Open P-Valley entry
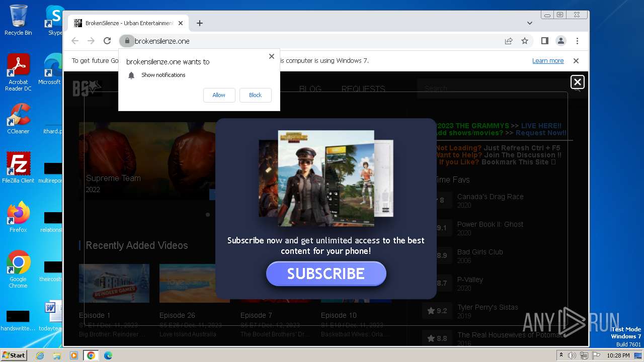 [x=470, y=280]
